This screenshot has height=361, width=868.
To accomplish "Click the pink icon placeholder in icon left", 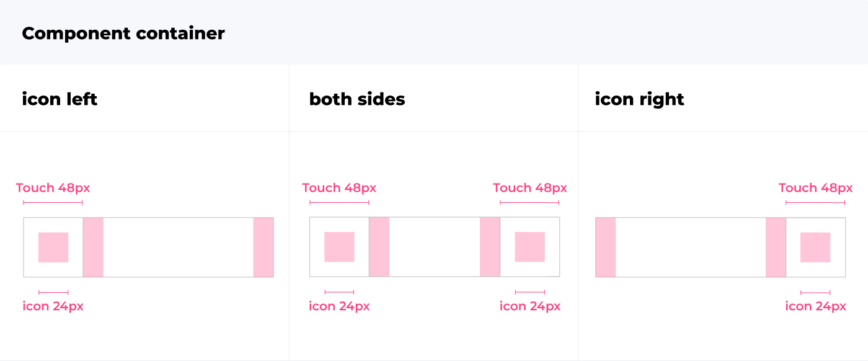I will [53, 247].
